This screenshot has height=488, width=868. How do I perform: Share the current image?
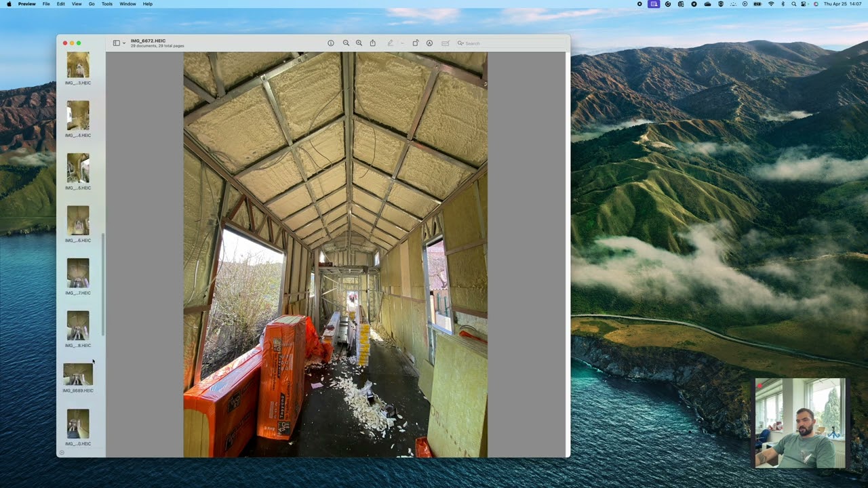[x=373, y=43]
